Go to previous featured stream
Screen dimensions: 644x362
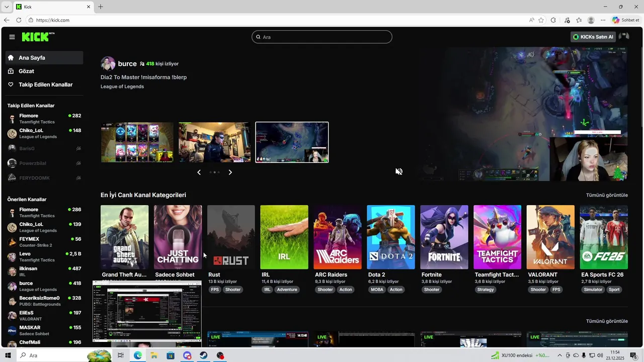coord(199,172)
